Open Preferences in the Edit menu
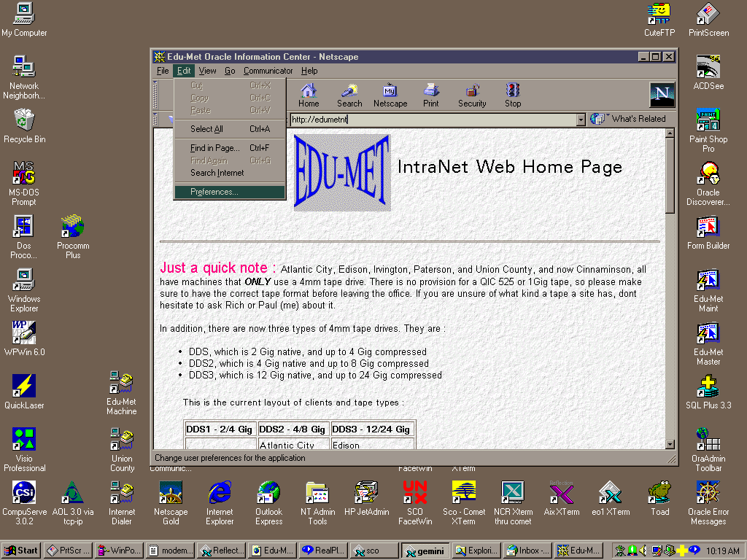Image resolution: width=747 pixels, height=560 pixels. (x=230, y=192)
